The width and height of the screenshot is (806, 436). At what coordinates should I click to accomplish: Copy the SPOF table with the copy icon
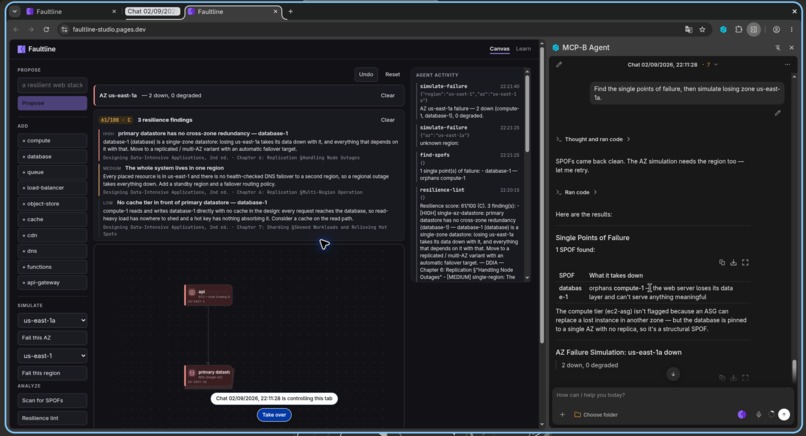(722, 263)
